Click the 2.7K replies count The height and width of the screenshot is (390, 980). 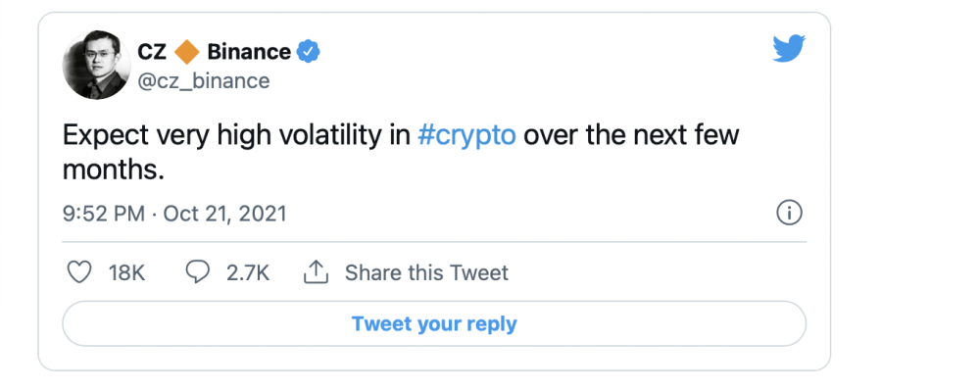pos(248,273)
